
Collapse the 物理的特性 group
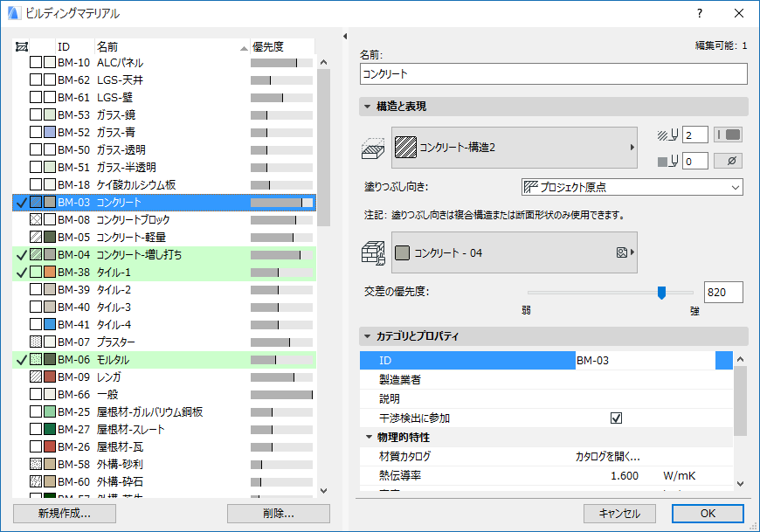[369, 437]
